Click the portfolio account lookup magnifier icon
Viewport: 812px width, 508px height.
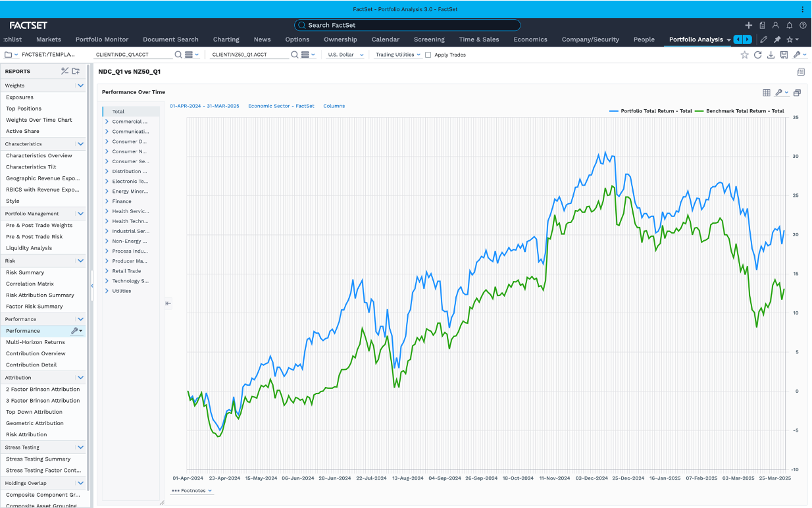coord(178,55)
